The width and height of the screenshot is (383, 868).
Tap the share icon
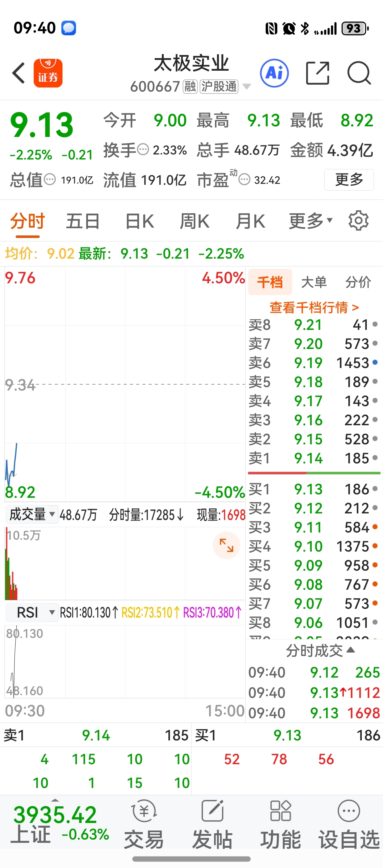coord(317,73)
